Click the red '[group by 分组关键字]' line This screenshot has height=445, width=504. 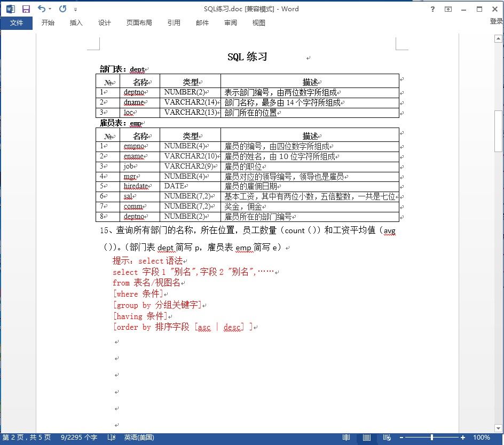pyautogui.click(x=157, y=305)
